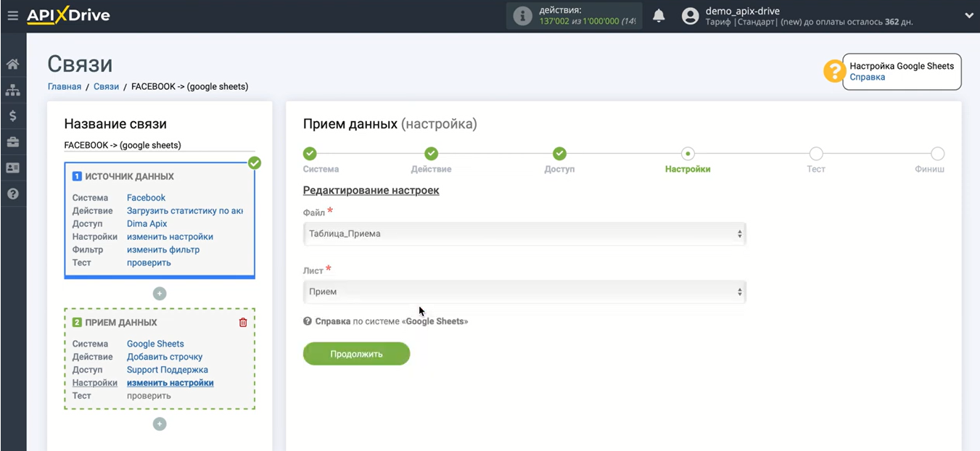Image resolution: width=980 pixels, height=451 pixels.
Task: Click the ApiX-Drive logo
Action: [69, 15]
